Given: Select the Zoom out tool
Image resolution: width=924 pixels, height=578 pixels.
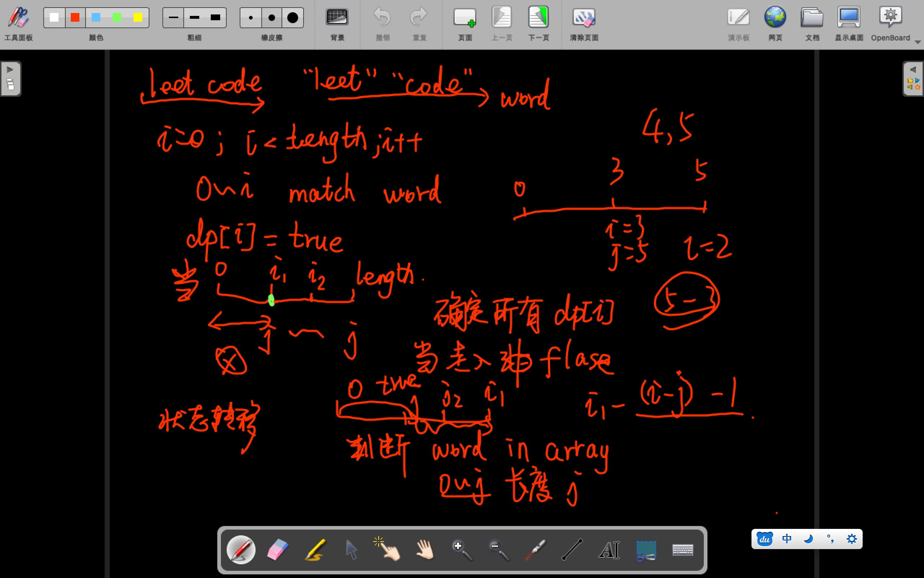Looking at the screenshot, I should [x=499, y=550].
